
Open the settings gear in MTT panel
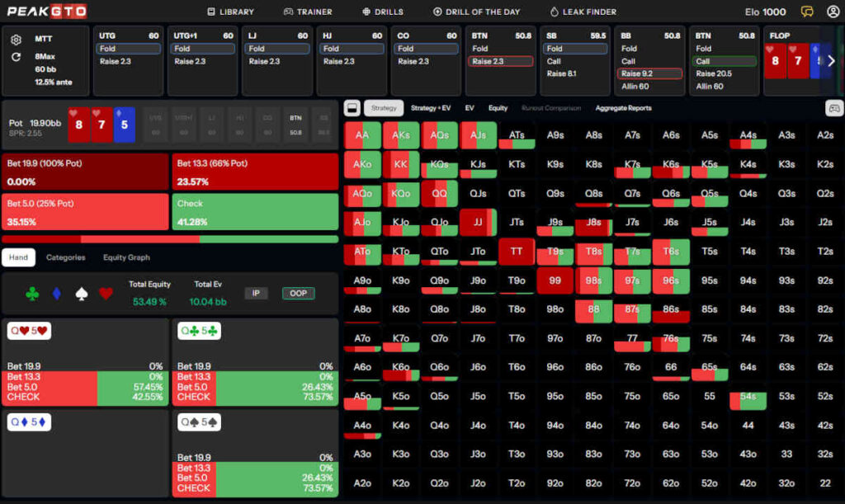coord(17,40)
